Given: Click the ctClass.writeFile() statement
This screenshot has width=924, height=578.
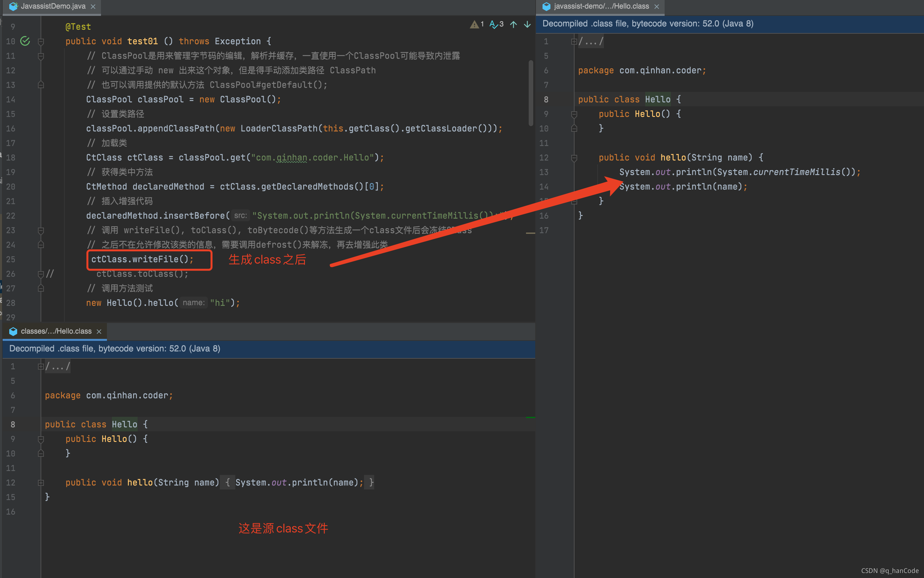Looking at the screenshot, I should click(x=143, y=259).
